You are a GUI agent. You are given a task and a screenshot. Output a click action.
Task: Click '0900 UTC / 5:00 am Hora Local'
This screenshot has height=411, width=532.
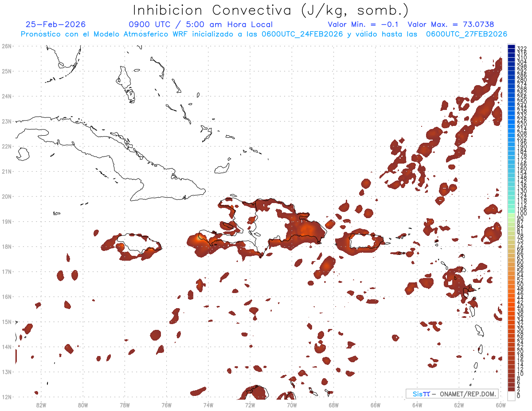pyautogui.click(x=201, y=24)
